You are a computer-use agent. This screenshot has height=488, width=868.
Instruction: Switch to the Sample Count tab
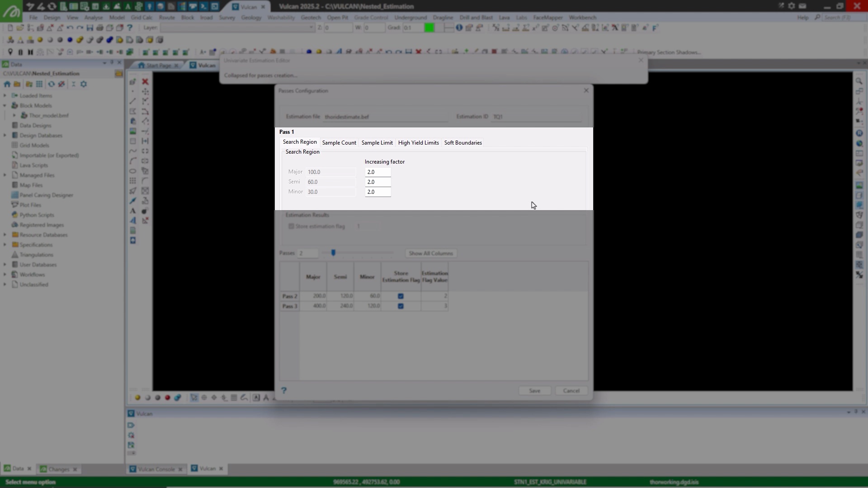point(339,143)
